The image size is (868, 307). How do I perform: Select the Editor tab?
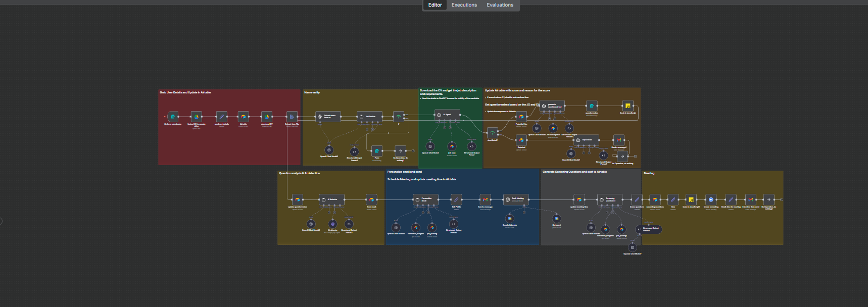tap(435, 5)
